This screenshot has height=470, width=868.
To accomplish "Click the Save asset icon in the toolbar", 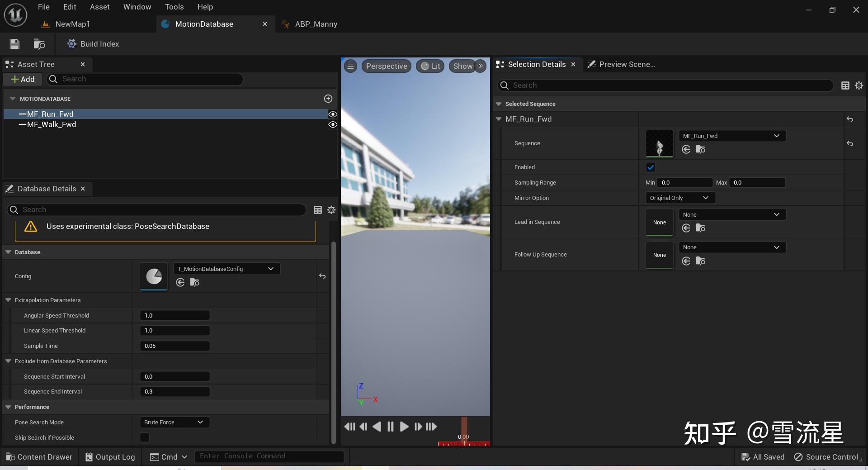I will coord(14,44).
